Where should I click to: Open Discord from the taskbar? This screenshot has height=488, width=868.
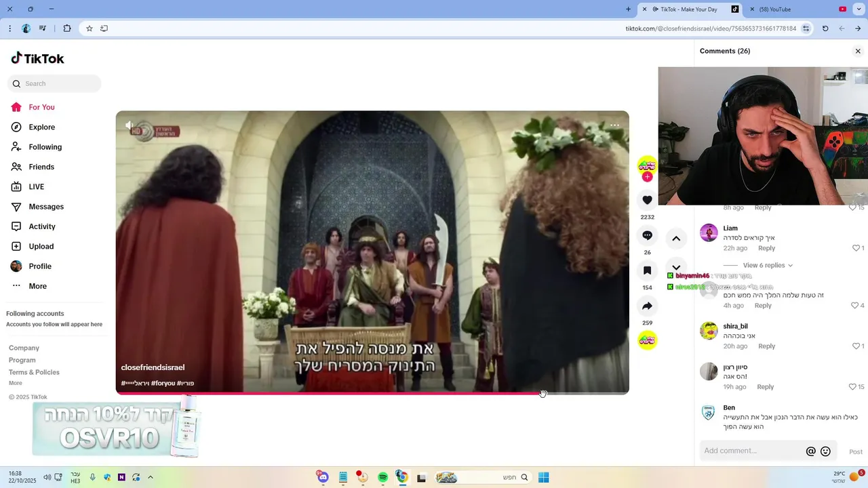click(323, 477)
